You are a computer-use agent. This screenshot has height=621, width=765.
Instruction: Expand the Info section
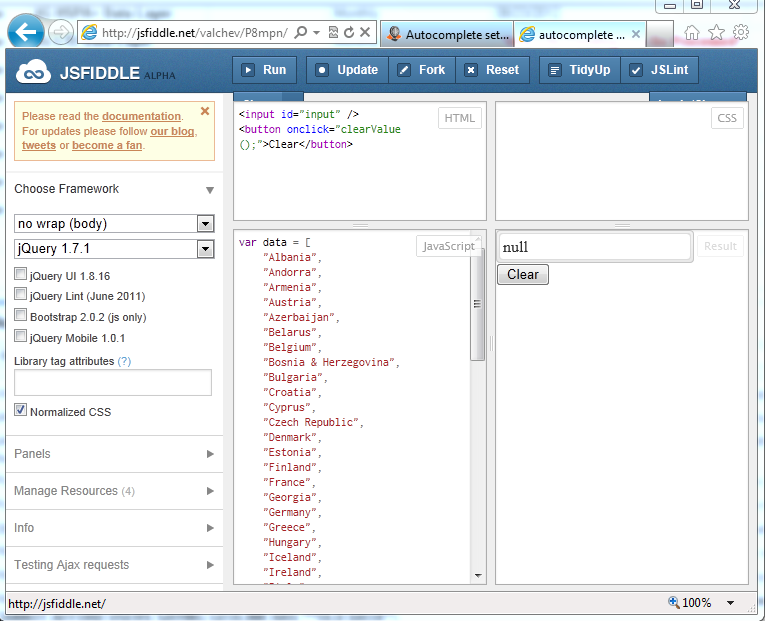pos(115,528)
